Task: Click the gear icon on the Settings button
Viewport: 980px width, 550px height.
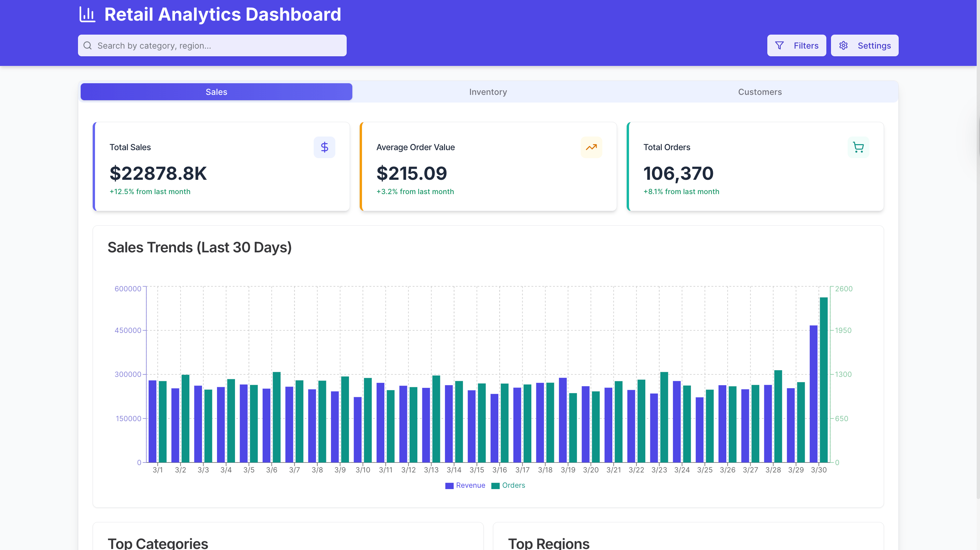Action: [844, 45]
